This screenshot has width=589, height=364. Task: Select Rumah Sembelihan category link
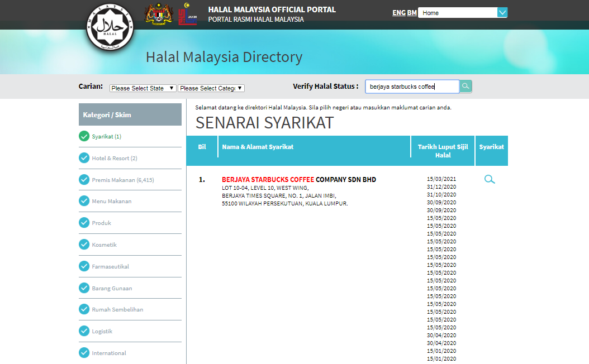point(117,310)
